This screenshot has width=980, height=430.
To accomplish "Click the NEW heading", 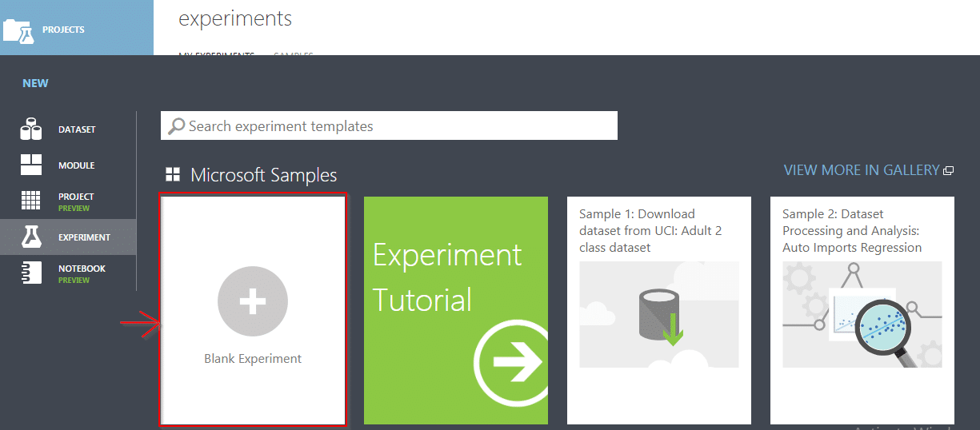I will [35, 83].
